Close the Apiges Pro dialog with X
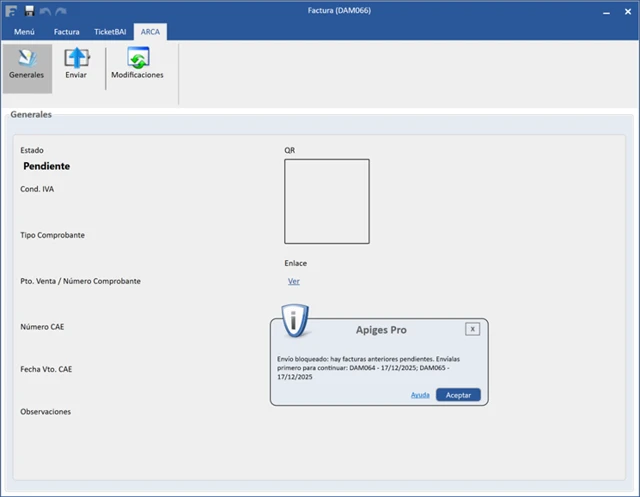Viewport: 640px width, 497px height. [472, 328]
